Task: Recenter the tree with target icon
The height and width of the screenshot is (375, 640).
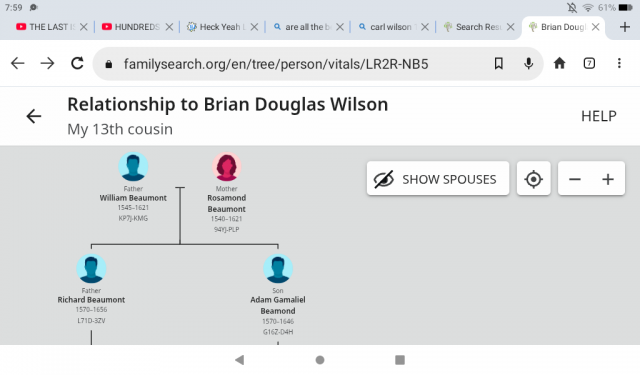Action: pyautogui.click(x=533, y=179)
